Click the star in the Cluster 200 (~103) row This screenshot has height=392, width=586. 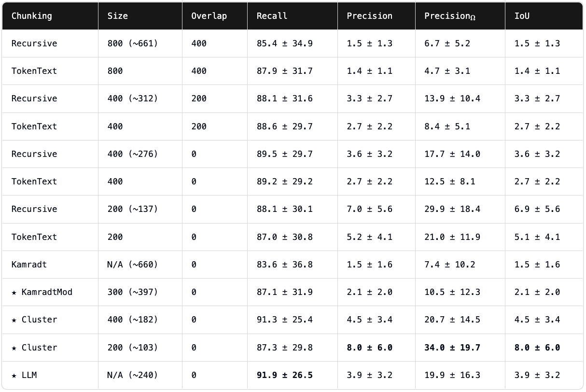[x=14, y=348]
